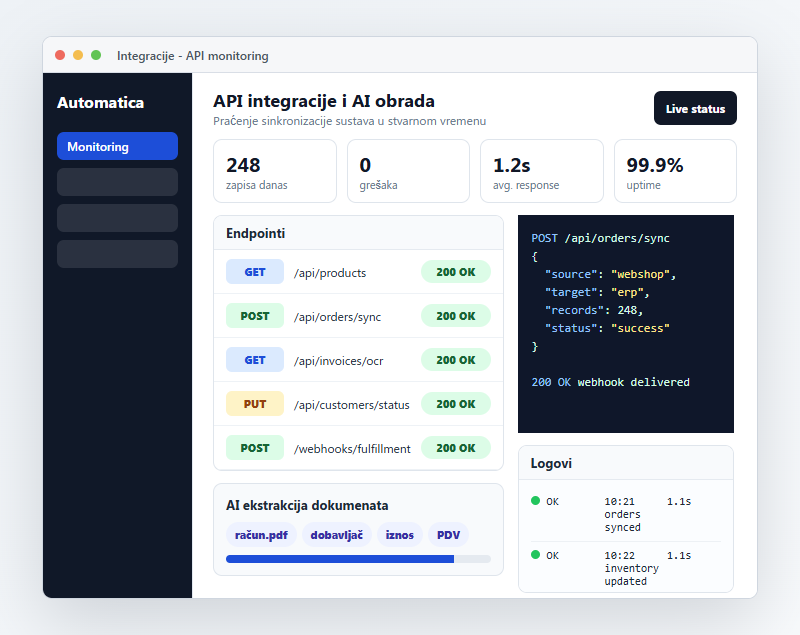
Task: Click the Automatica logo text
Action: click(101, 103)
